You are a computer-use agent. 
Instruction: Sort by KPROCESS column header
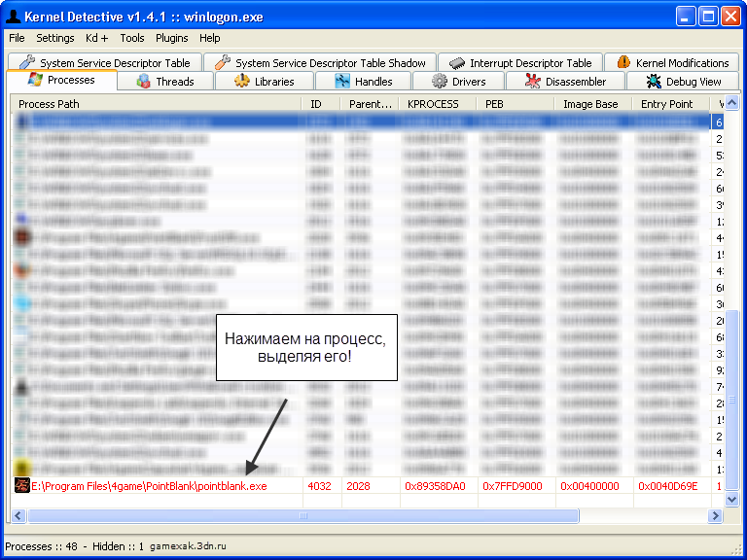tap(438, 104)
